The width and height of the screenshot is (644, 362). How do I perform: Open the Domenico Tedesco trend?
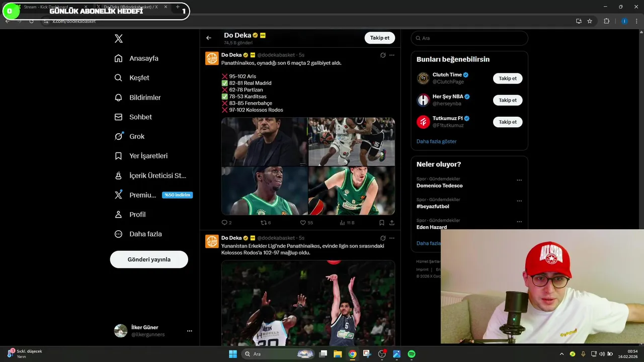(439, 186)
